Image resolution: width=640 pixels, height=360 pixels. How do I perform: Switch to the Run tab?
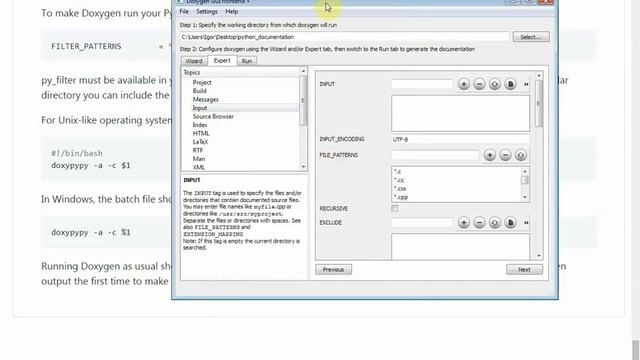point(247,61)
